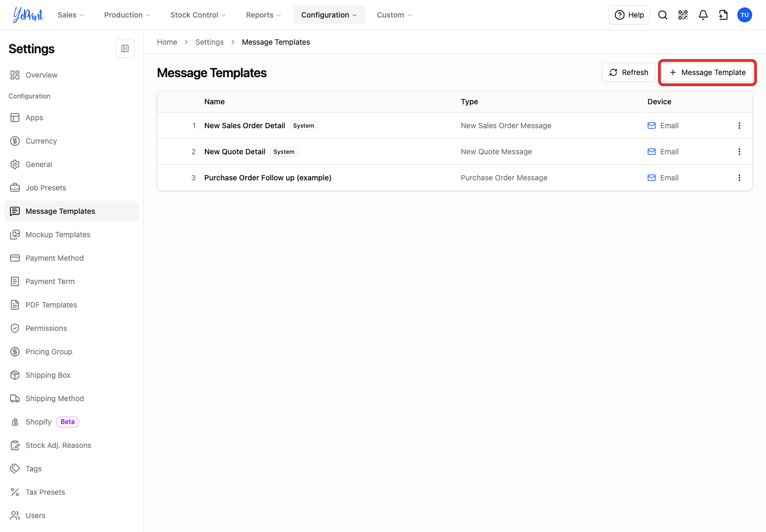Screen dimensions: 766x532
Task: Open Permissions settings
Action: (x=71, y=328)
